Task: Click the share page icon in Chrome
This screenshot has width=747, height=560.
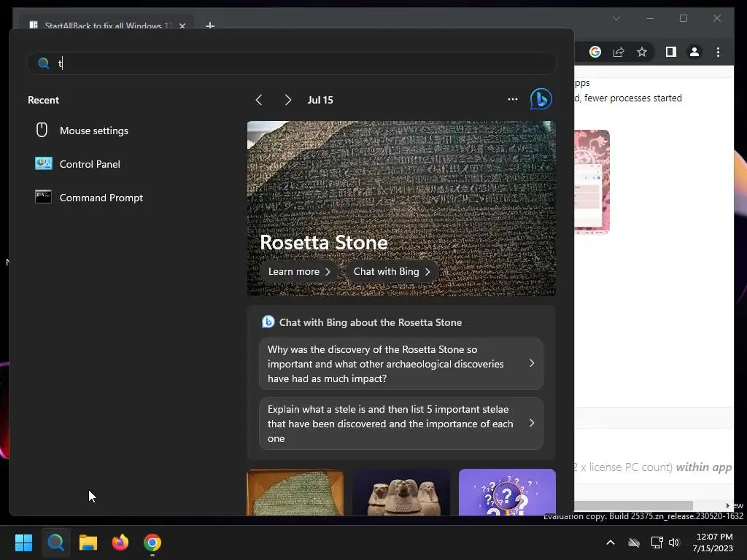Action: pos(619,52)
